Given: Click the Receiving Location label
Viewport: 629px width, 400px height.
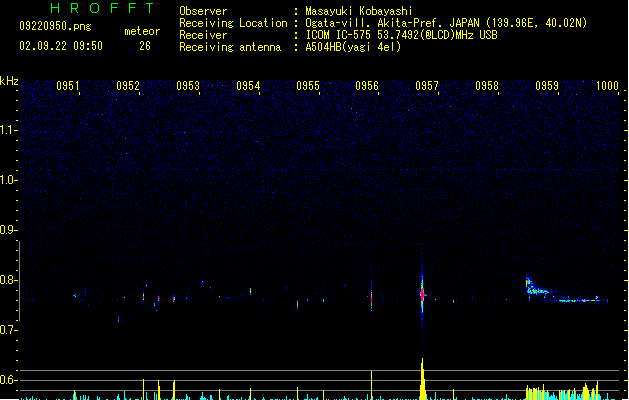Looking at the screenshot, I should (233, 23).
